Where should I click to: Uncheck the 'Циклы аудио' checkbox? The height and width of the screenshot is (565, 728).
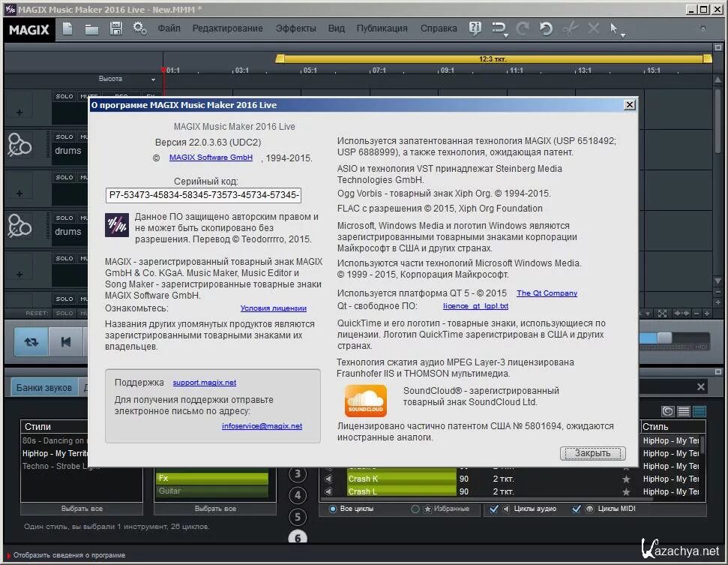(x=494, y=509)
